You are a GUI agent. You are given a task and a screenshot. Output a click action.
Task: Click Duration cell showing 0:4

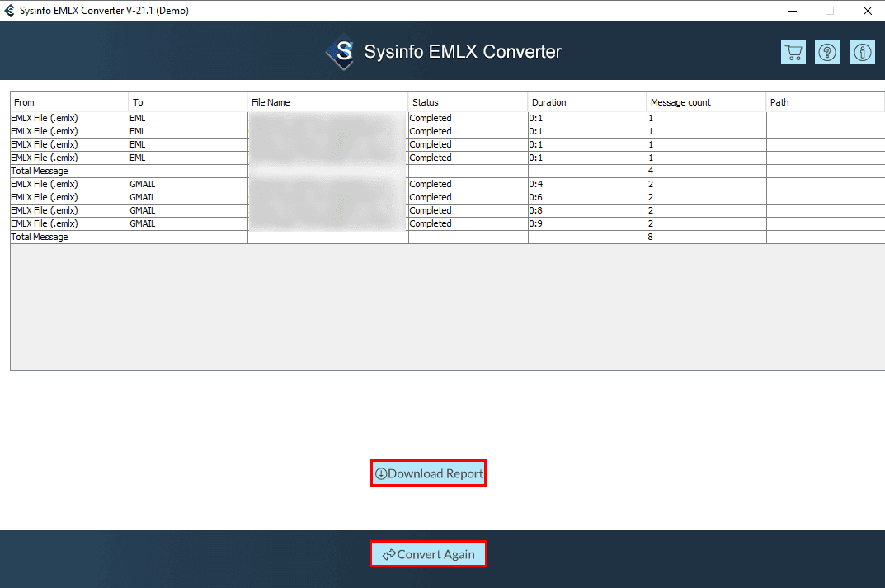tap(587, 184)
